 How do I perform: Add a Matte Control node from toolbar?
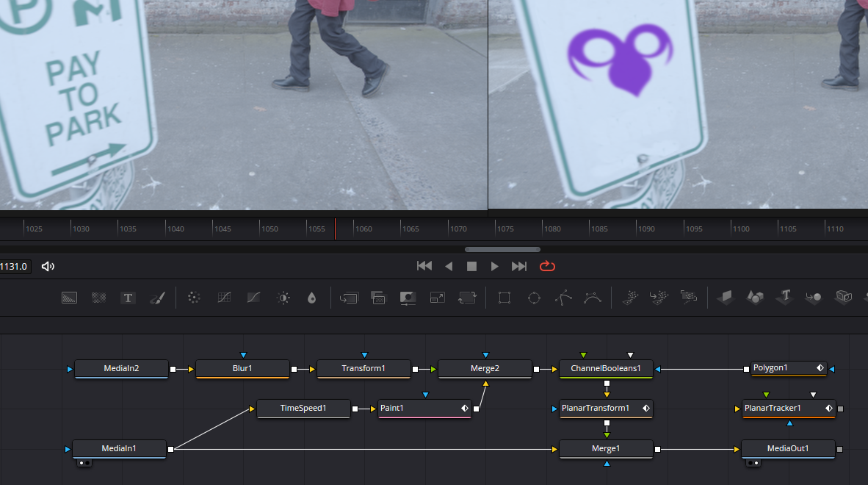coord(408,298)
